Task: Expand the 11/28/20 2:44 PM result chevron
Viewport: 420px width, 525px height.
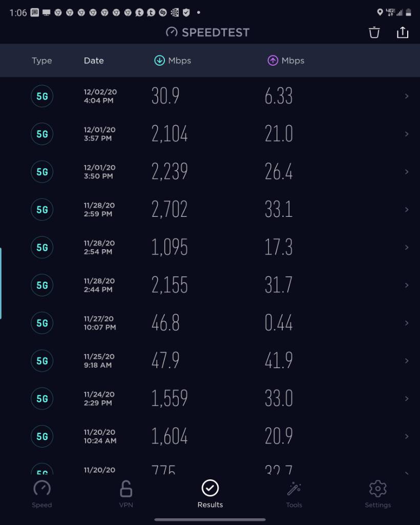Action: 407,285
